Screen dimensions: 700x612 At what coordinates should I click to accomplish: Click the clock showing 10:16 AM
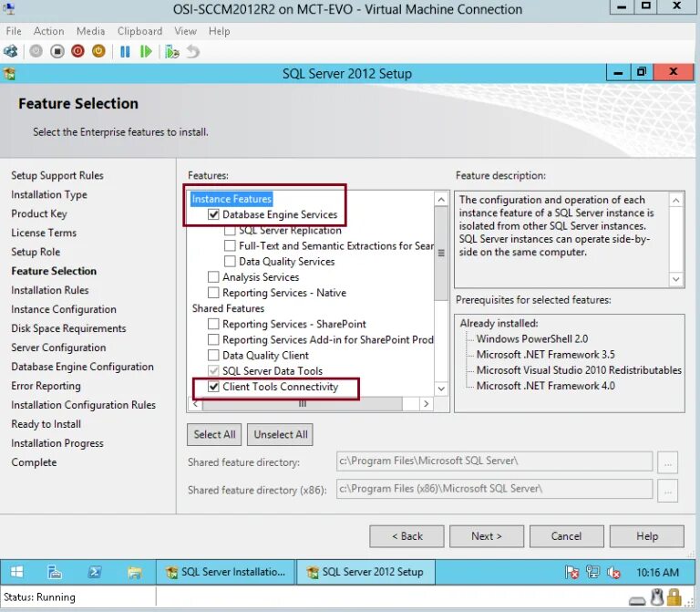click(x=657, y=572)
